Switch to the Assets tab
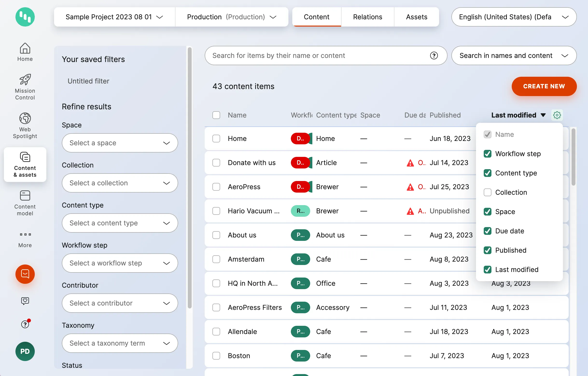Viewport: 588px width, 376px height. (416, 17)
